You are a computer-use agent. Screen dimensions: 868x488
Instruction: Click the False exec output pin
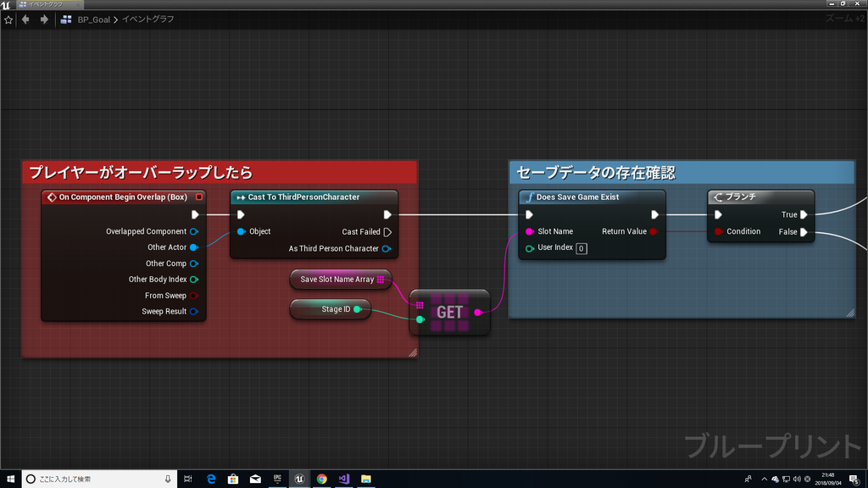(x=804, y=232)
